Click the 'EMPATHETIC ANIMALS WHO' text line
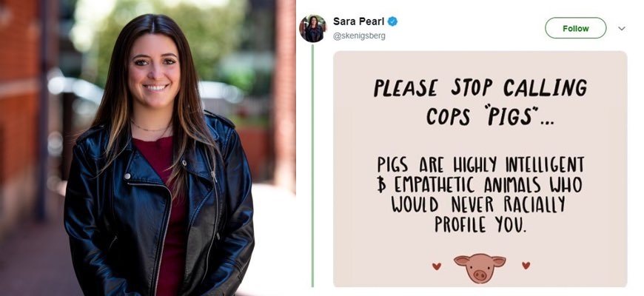644x296 pixels. pyautogui.click(x=480, y=185)
